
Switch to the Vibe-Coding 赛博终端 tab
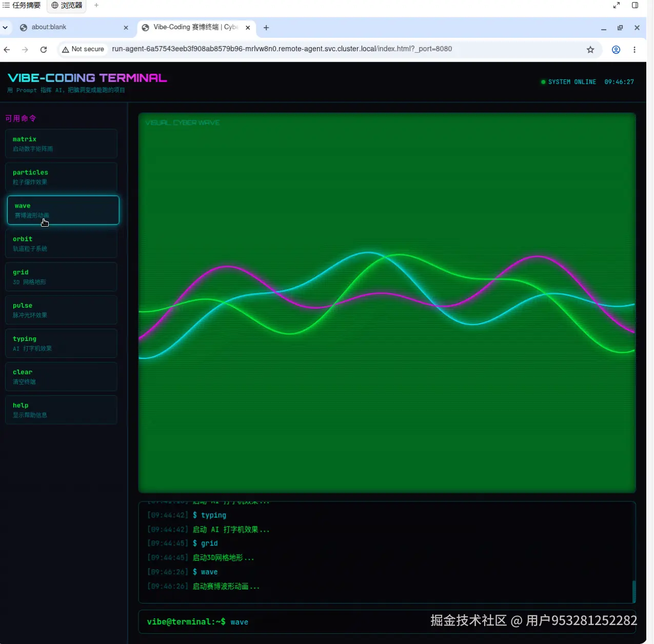pyautogui.click(x=196, y=28)
